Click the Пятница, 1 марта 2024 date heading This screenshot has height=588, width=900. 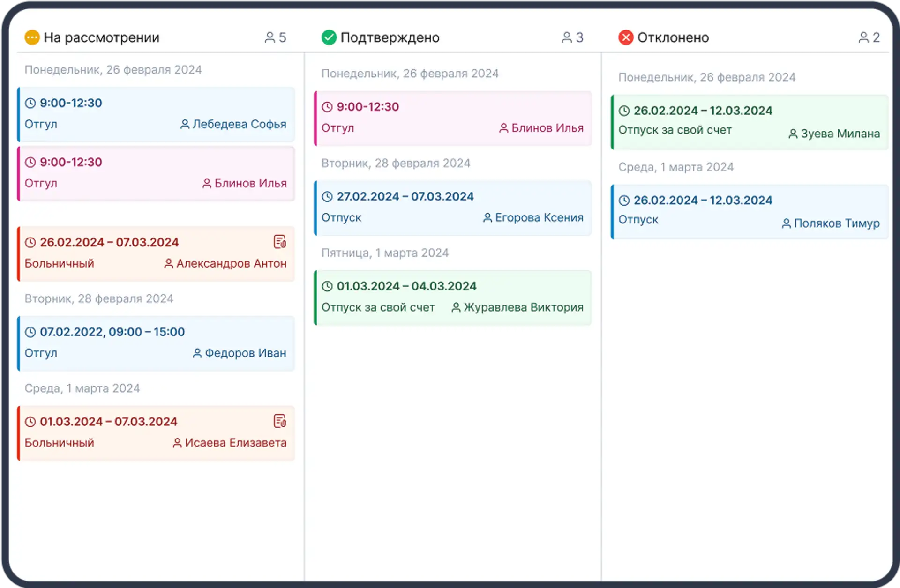point(385,253)
